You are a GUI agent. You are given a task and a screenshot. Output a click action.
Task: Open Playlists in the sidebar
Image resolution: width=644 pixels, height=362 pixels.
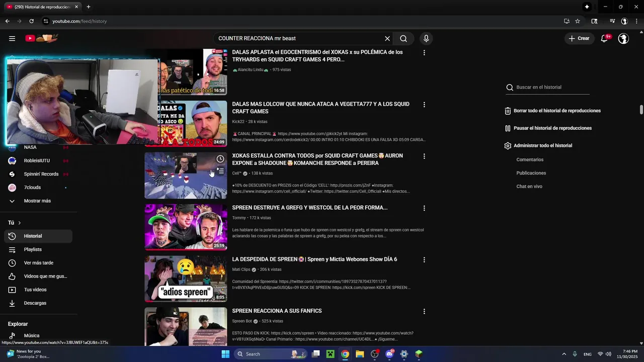[x=38, y=249]
